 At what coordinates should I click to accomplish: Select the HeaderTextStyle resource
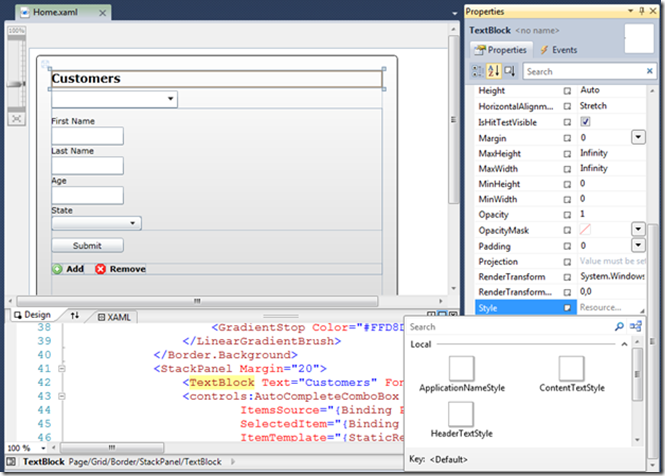461,420
